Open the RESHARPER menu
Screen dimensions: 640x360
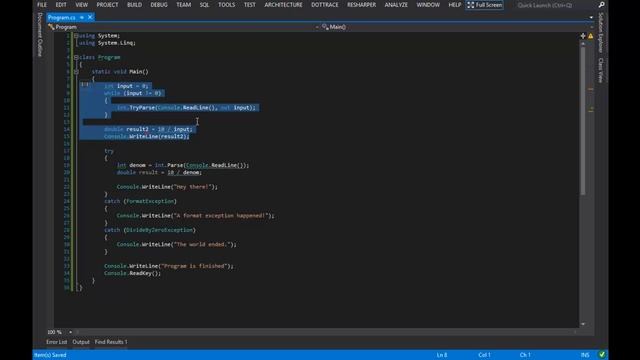coord(361,5)
